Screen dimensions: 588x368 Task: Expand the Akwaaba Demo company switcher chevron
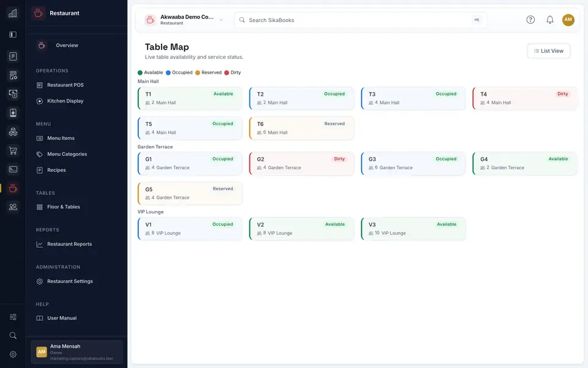(x=221, y=20)
